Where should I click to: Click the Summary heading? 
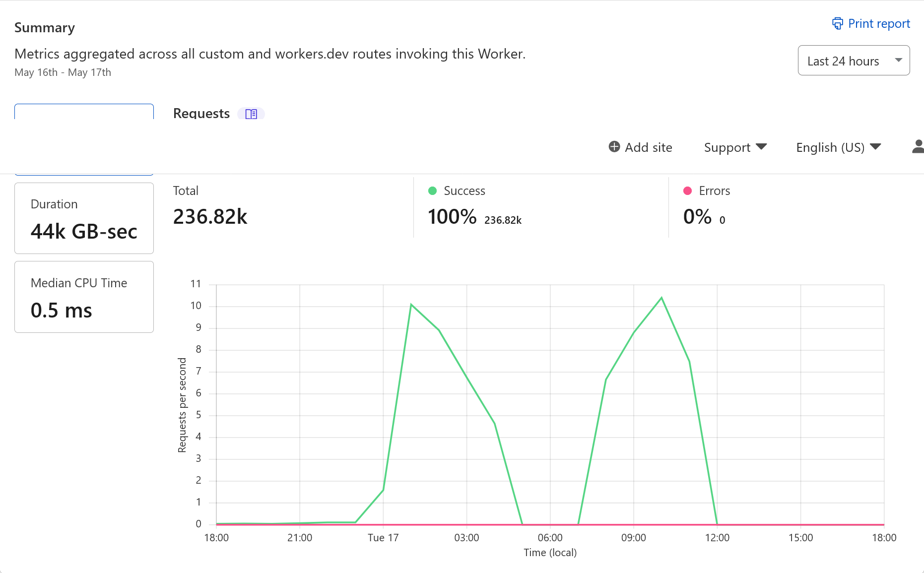pos(45,28)
